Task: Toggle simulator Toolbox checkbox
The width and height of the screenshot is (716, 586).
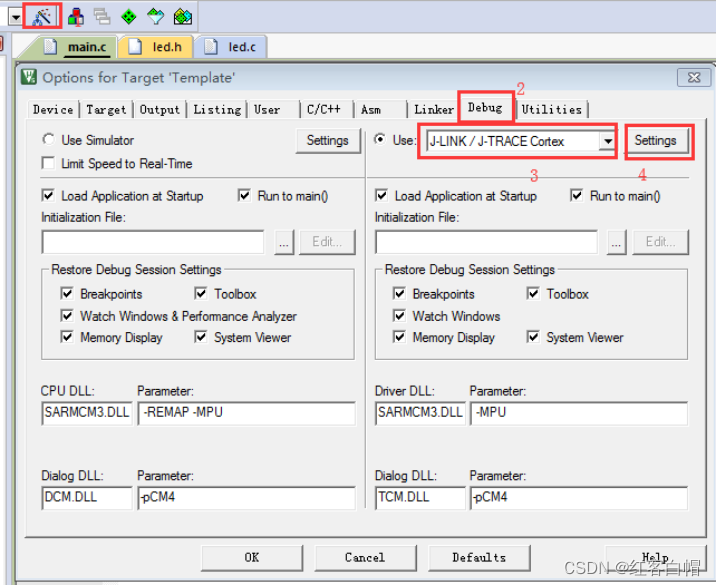Action: coord(201,293)
